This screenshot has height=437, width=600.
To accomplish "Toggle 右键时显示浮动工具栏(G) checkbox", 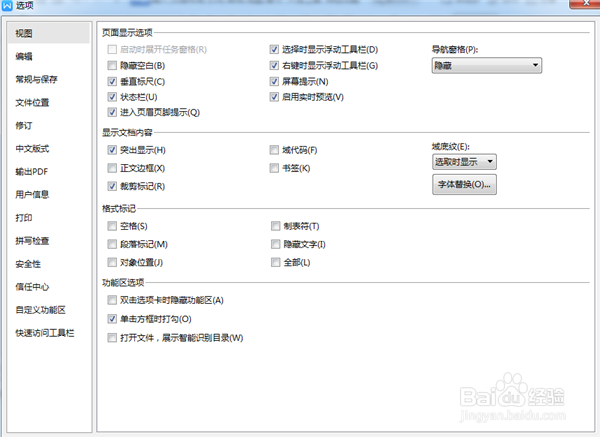I will [x=274, y=65].
